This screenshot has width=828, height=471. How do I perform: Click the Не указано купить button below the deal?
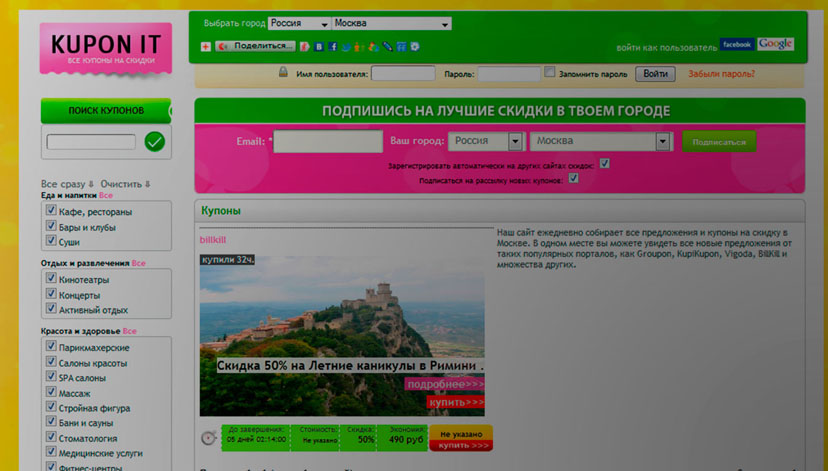coord(462,439)
